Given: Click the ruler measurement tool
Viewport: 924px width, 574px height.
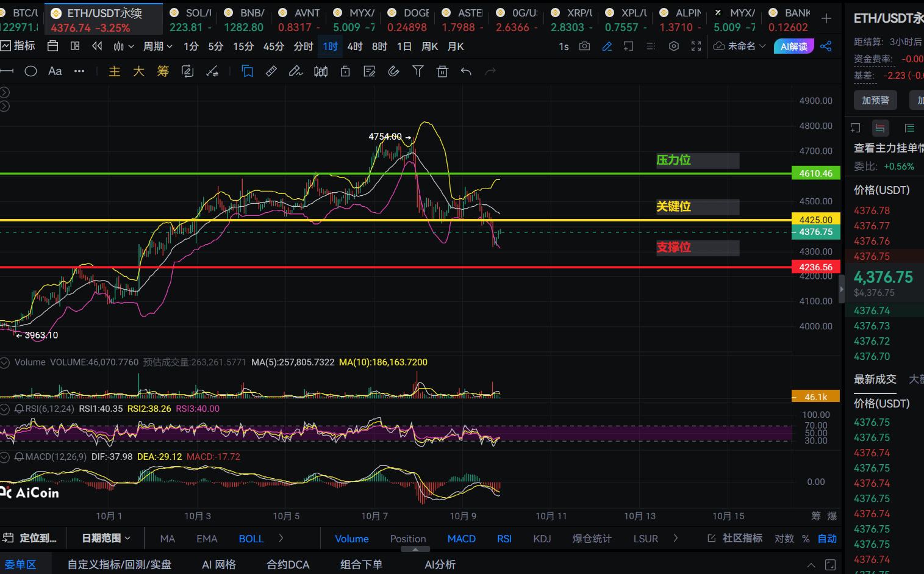Looking at the screenshot, I should pos(271,71).
